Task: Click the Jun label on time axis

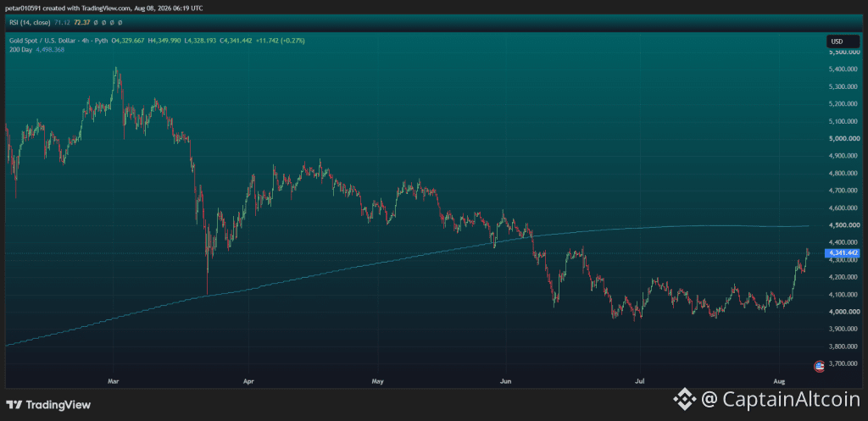Action: [x=505, y=381]
